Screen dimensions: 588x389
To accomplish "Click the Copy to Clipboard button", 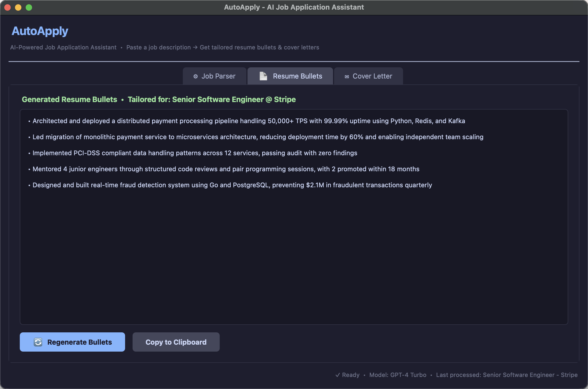I will click(x=176, y=342).
